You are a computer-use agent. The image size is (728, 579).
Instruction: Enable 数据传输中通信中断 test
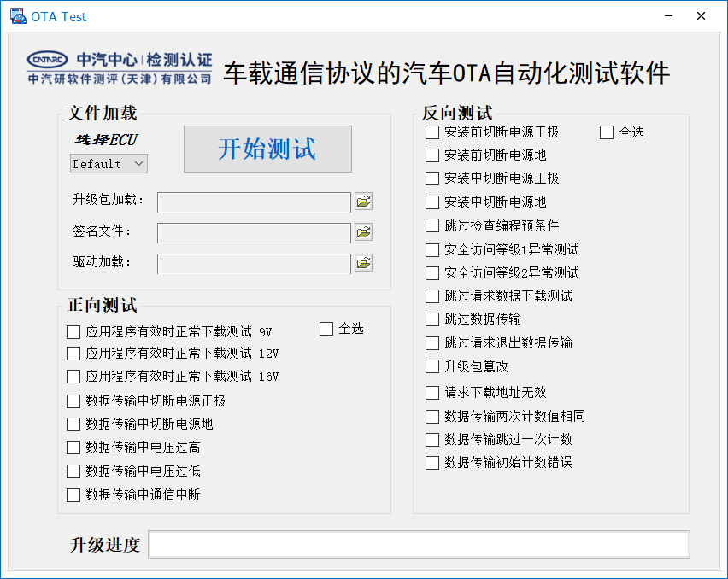pos(73,494)
